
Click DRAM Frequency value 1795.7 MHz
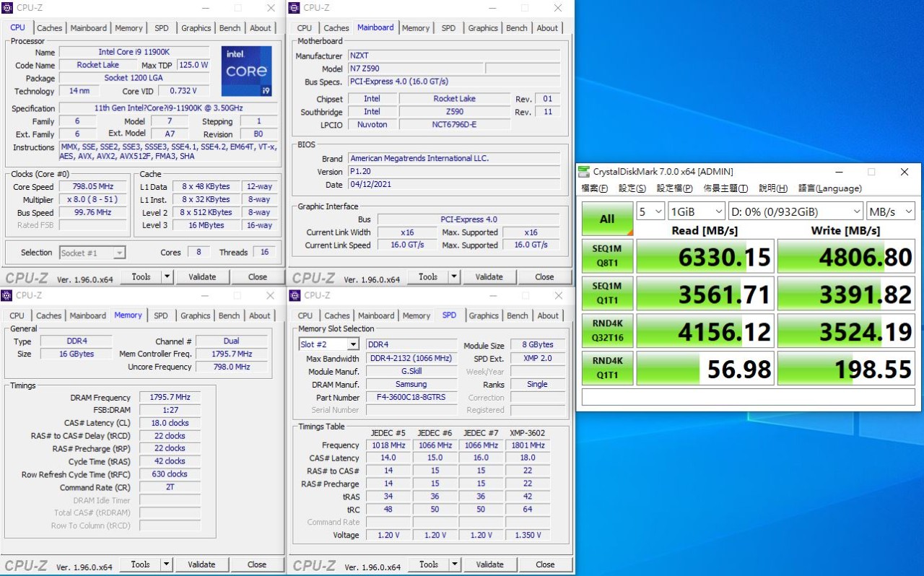pyautogui.click(x=170, y=398)
